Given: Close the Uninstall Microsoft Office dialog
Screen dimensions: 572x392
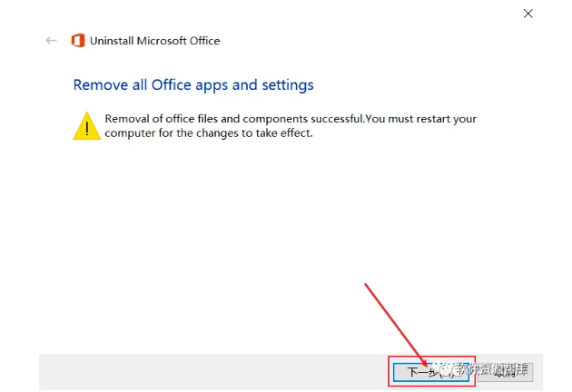Looking at the screenshot, I should [x=528, y=14].
